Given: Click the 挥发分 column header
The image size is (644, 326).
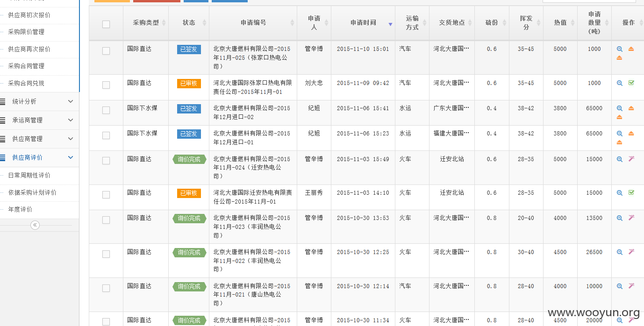Looking at the screenshot, I should (x=526, y=23).
